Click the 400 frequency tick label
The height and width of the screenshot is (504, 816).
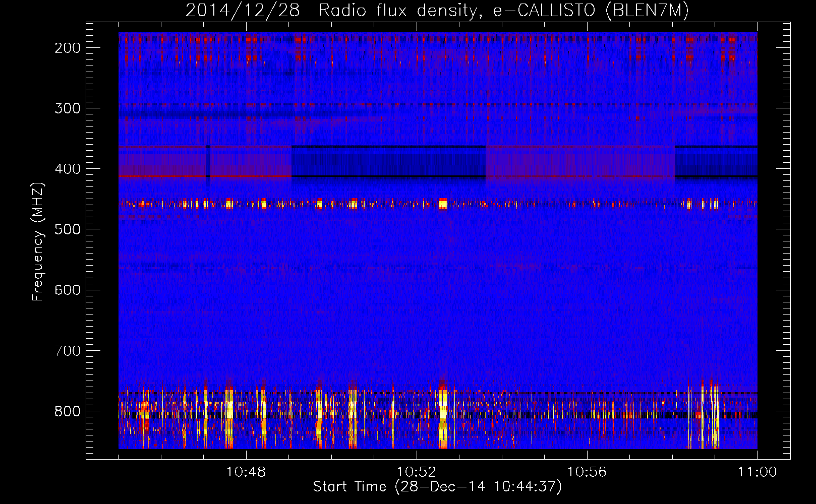point(68,169)
